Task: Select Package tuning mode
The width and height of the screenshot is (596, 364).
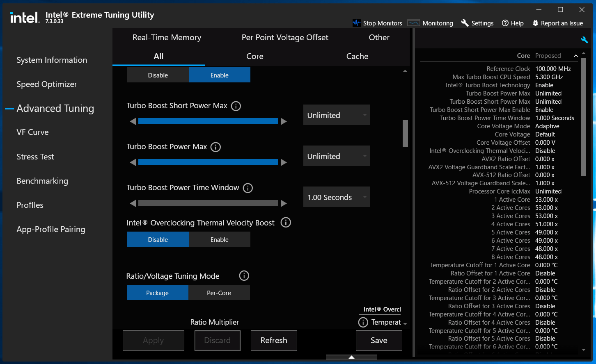Action: [x=158, y=293]
